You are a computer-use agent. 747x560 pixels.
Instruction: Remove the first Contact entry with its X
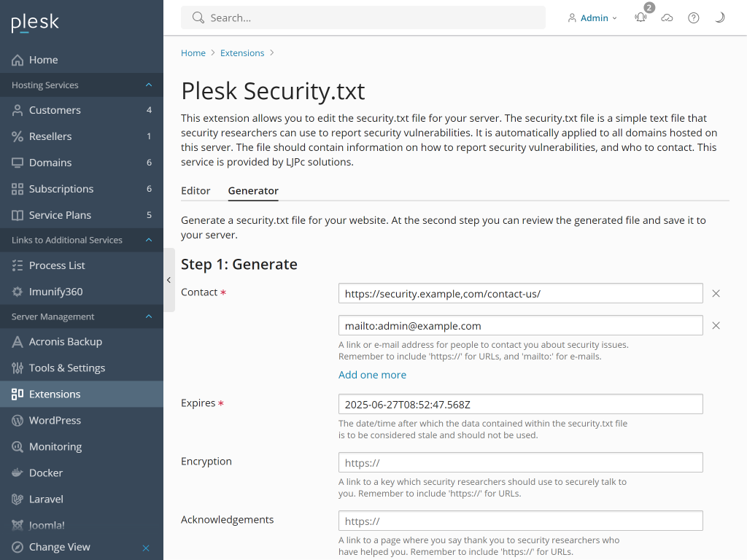coord(716,293)
